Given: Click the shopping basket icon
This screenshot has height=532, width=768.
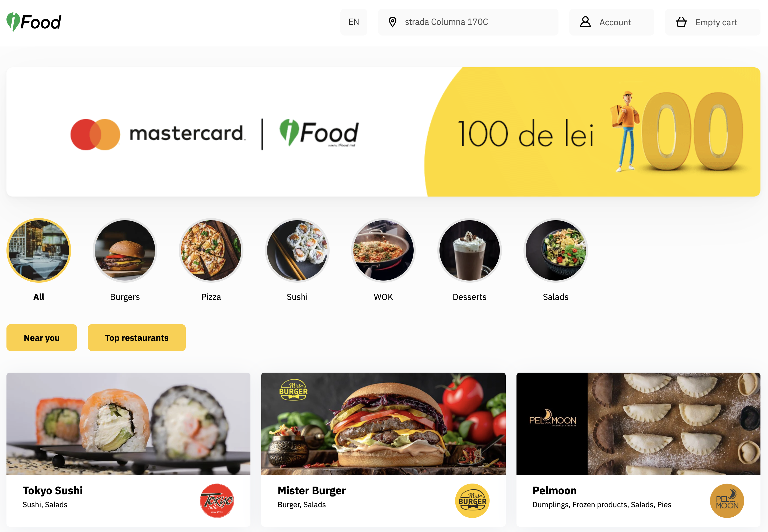Looking at the screenshot, I should tap(681, 22).
